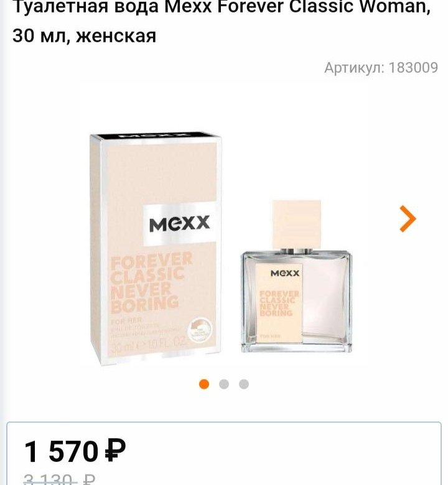Jump to the third carousel dot
The width and height of the screenshot is (448, 485).
tap(244, 384)
